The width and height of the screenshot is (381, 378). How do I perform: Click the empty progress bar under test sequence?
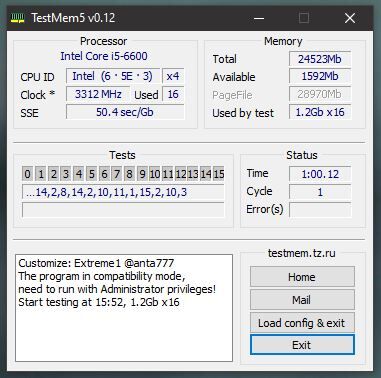(123, 210)
